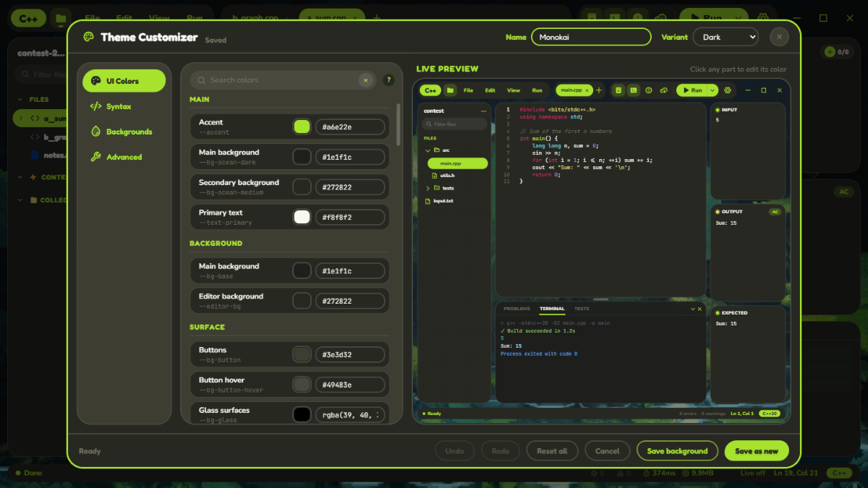Click the green Run button in live preview
The width and height of the screenshot is (868, 488).
point(692,90)
